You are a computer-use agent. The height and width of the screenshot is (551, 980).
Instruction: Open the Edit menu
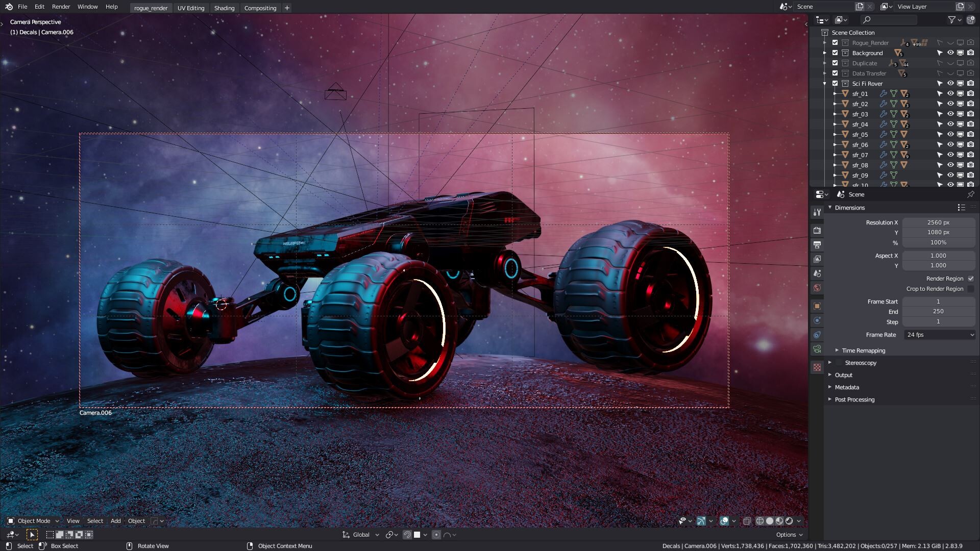point(39,7)
